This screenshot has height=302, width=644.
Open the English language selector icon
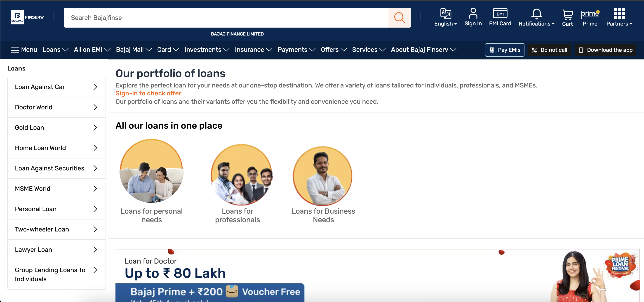pyautogui.click(x=446, y=13)
